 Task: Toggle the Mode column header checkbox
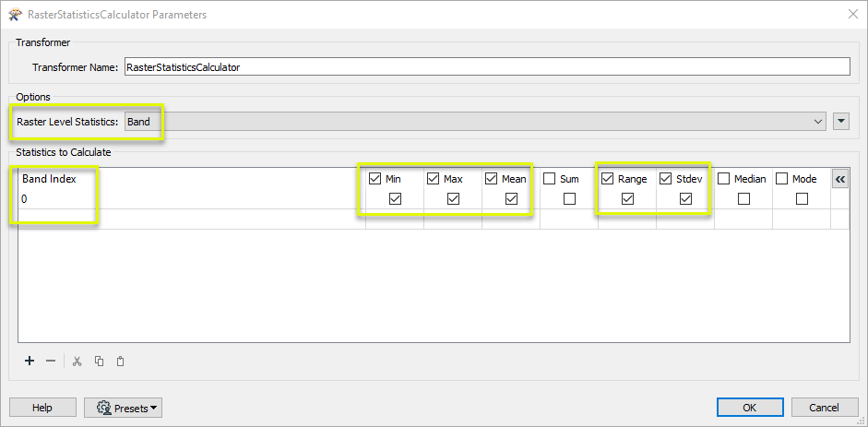click(781, 179)
